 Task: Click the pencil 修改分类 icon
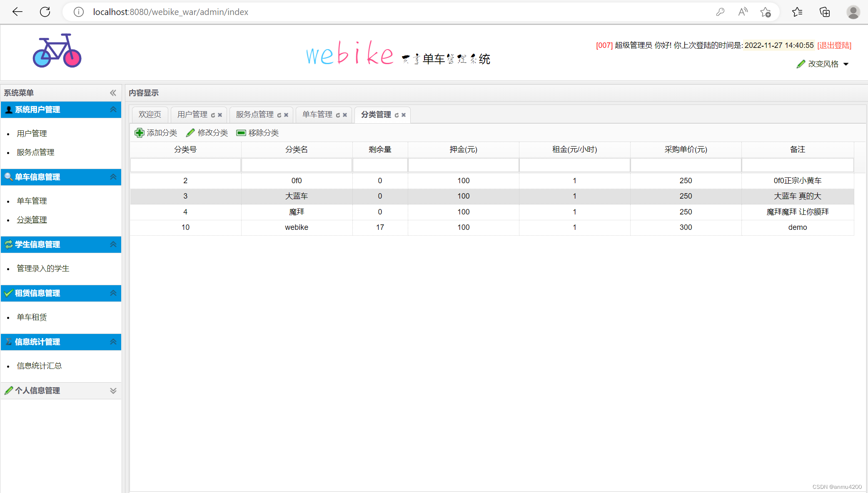(190, 133)
